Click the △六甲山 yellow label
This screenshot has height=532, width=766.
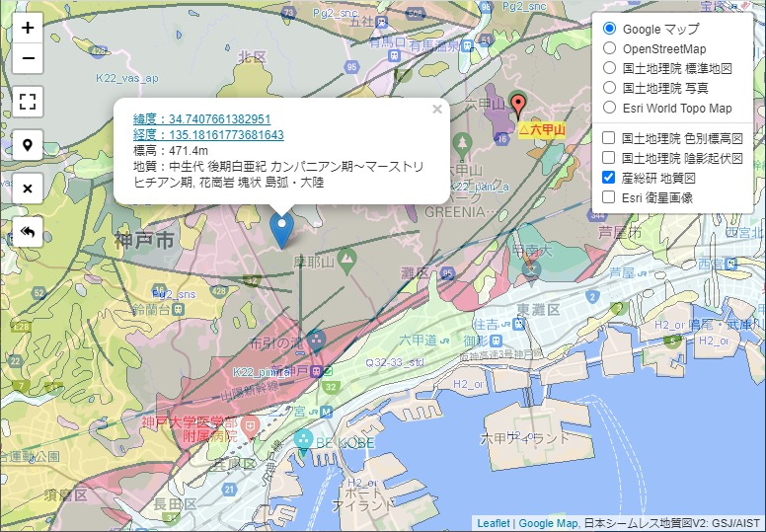(541, 130)
